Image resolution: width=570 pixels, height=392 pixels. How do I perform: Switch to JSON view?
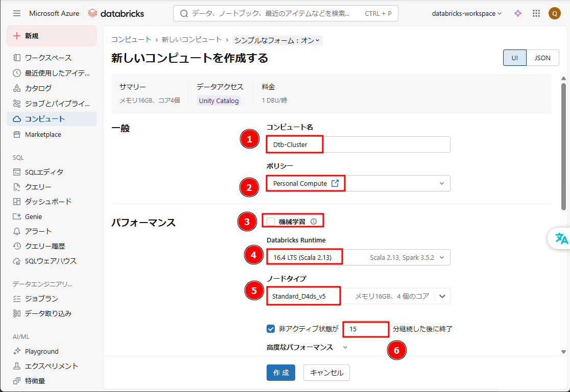pos(542,58)
